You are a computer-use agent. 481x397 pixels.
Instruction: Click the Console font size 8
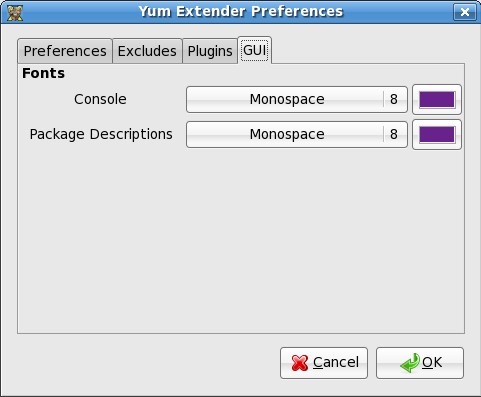[x=394, y=99]
